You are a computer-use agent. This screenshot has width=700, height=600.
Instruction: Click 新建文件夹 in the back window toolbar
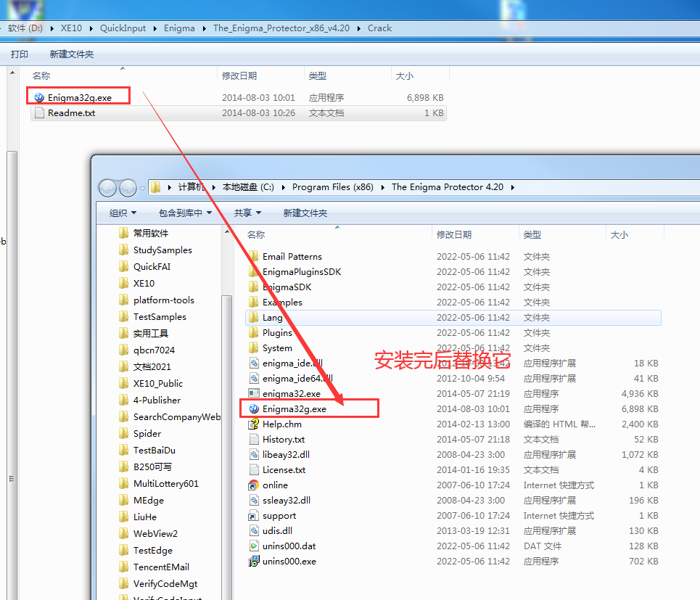pos(71,54)
